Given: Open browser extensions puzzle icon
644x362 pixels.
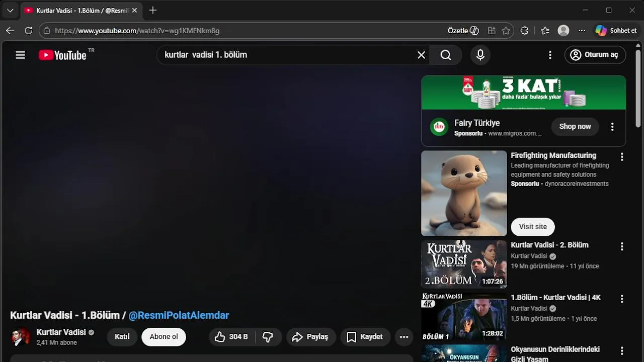Looking at the screenshot, I should (524, 31).
